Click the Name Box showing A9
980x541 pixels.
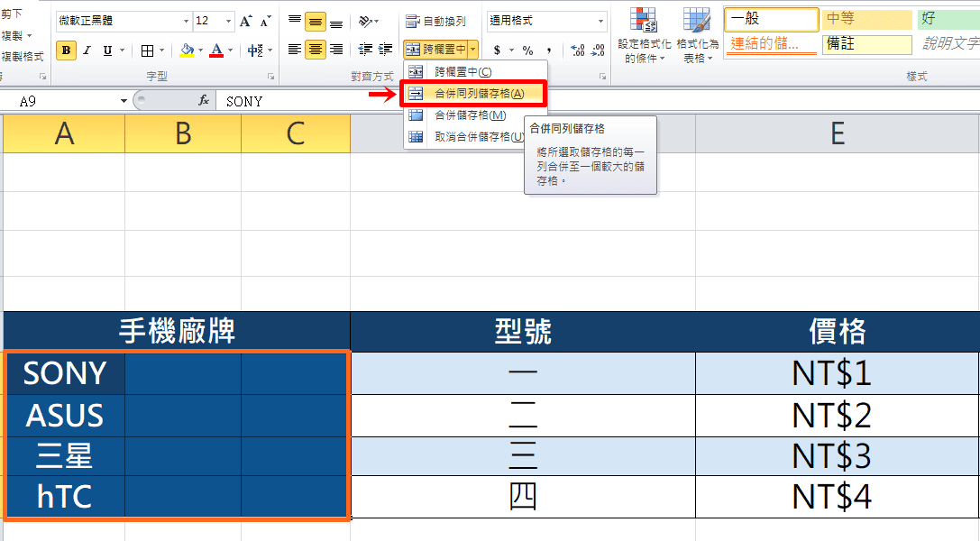click(60, 101)
